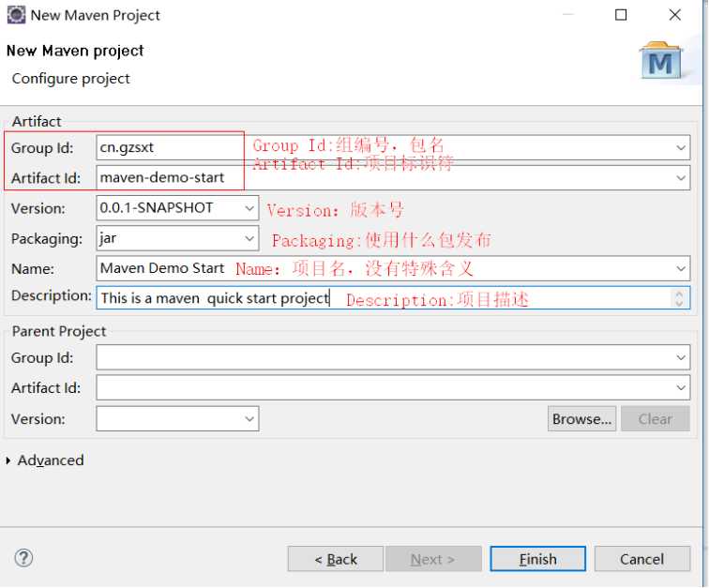This screenshot has width=709, height=588.
Task: Click the Browse... button
Action: [x=581, y=419]
